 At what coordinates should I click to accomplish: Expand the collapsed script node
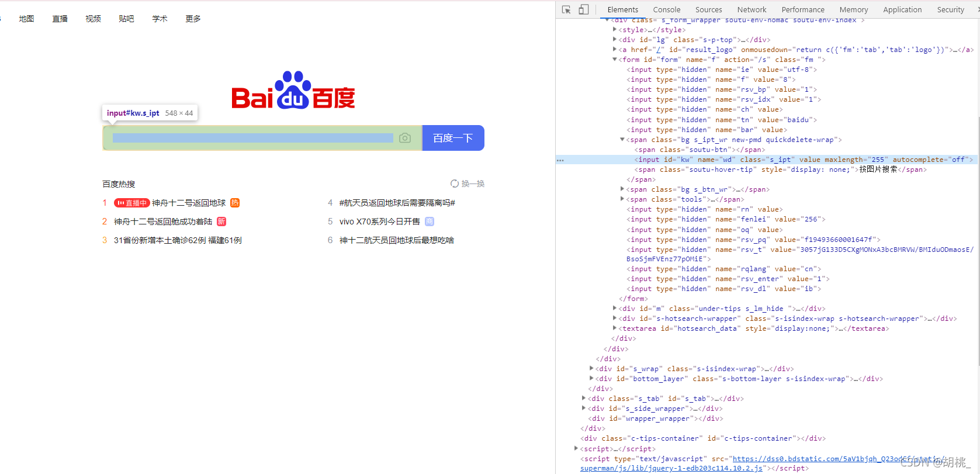click(576, 448)
